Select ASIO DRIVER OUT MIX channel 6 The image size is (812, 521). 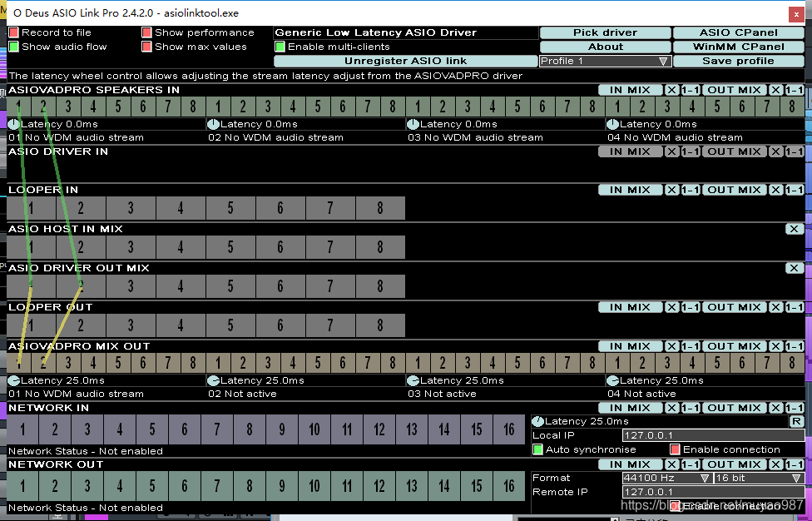pos(280,286)
